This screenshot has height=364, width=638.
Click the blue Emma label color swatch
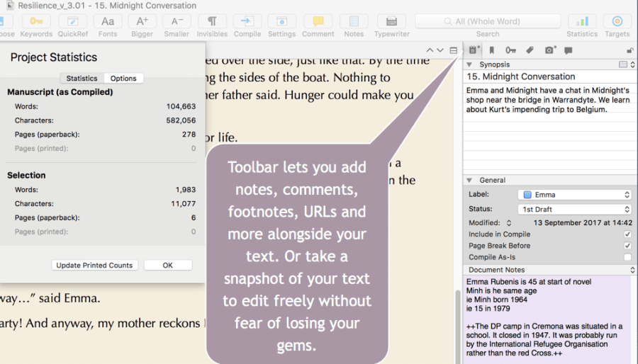point(527,195)
